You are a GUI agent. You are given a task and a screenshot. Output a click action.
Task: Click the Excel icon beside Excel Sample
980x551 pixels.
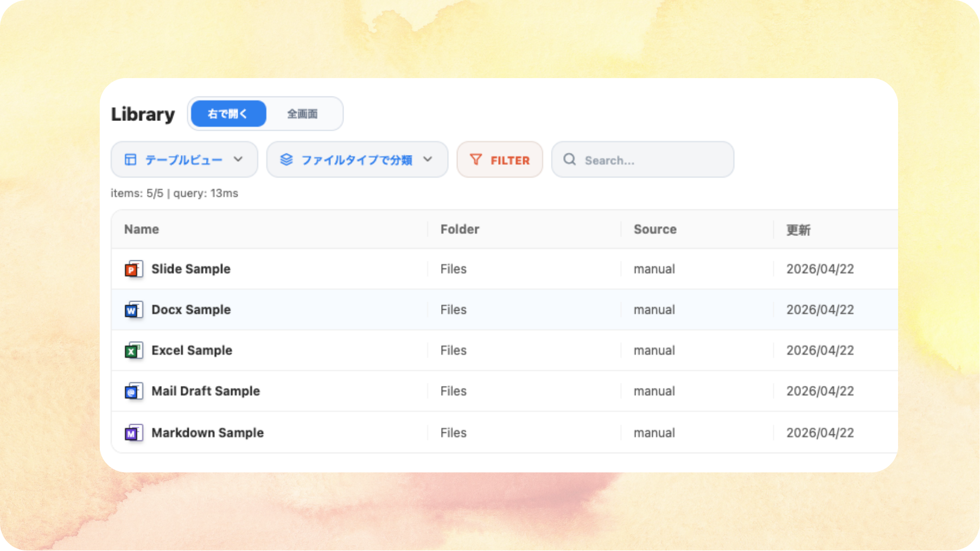click(x=133, y=350)
